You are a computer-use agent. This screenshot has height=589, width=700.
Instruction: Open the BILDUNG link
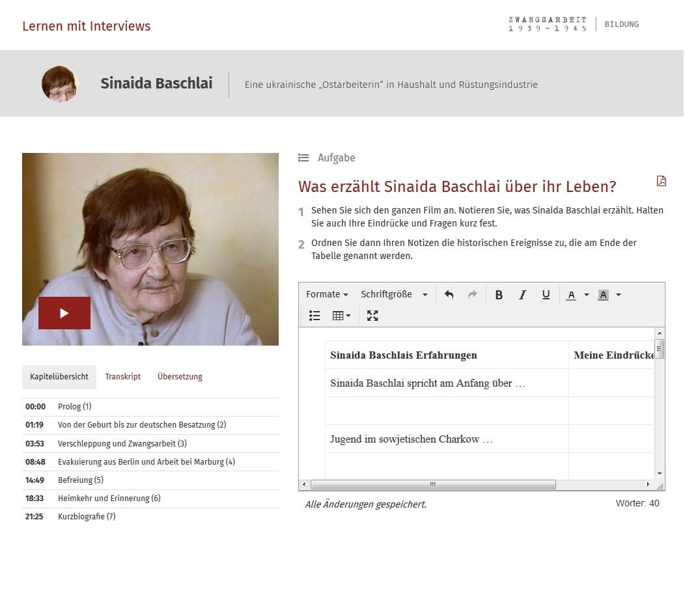[x=621, y=24]
